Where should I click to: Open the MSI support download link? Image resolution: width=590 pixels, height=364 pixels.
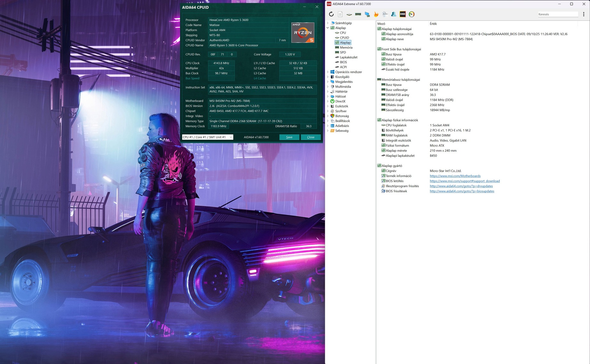465,181
